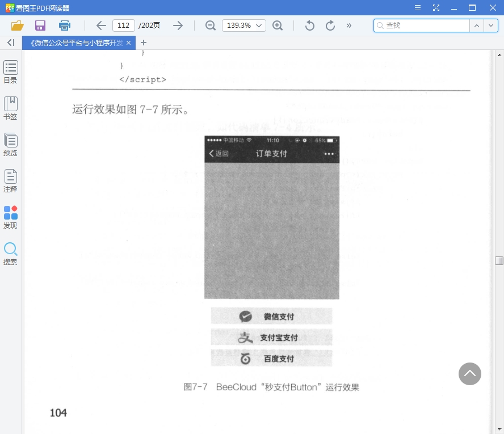Rotate page counterclockwise

tap(309, 26)
